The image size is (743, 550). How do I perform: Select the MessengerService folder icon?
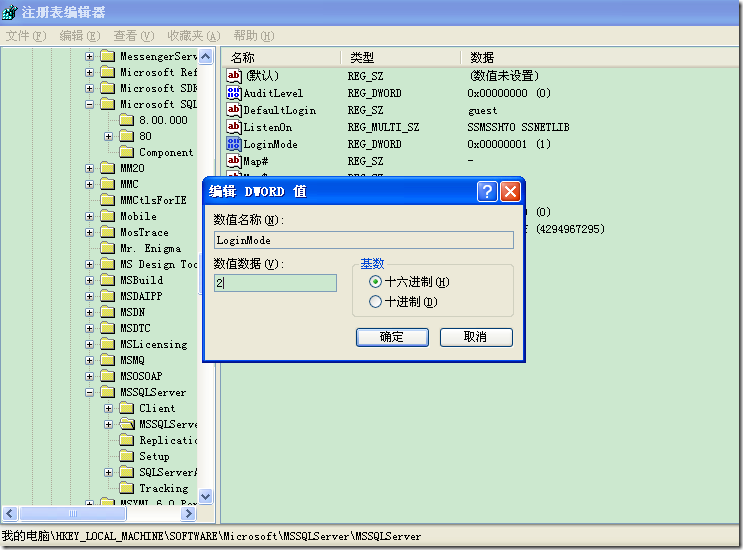(x=108, y=56)
